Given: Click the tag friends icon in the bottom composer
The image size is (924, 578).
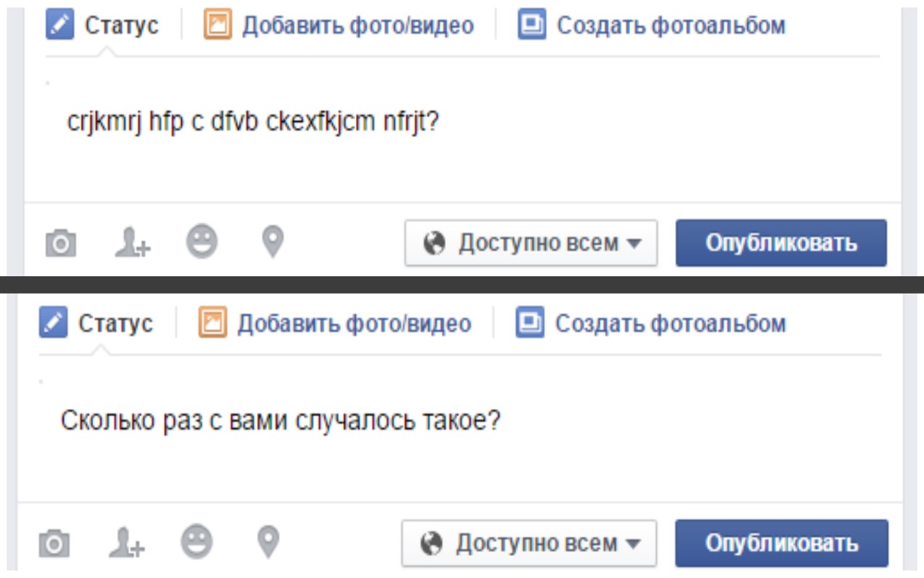Looking at the screenshot, I should 127,543.
